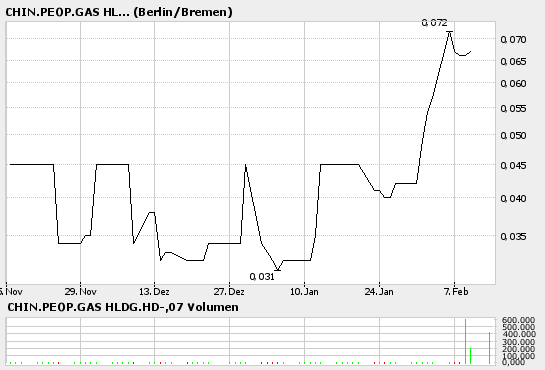
Task: Click the 0.072 peak price label
Action: [434, 23]
